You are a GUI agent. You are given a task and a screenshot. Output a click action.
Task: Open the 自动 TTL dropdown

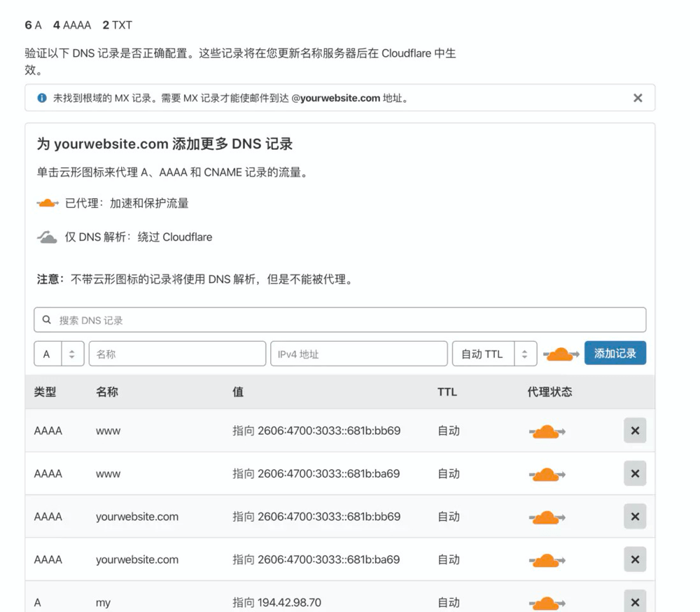coord(494,354)
